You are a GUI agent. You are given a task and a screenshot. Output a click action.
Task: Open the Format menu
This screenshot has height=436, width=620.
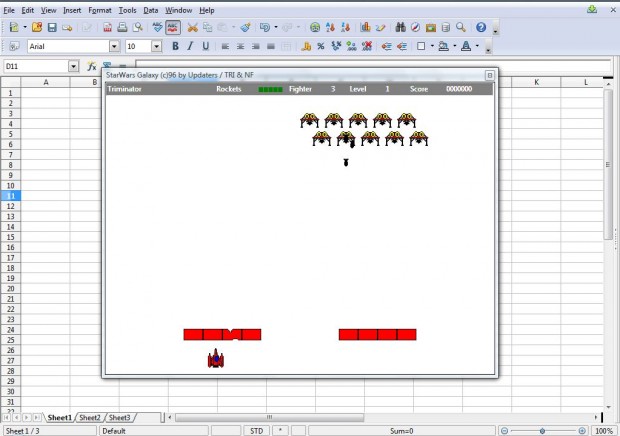[100, 10]
